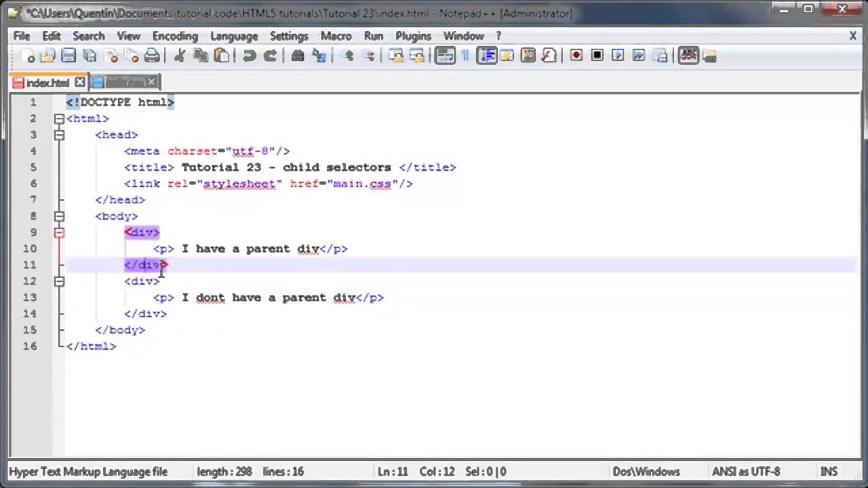
Task: Open the Language menu
Action: [234, 36]
